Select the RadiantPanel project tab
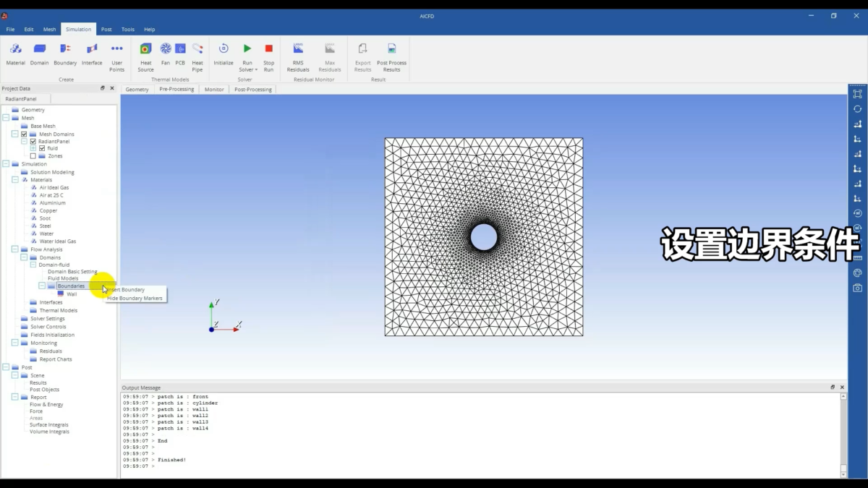 pyautogui.click(x=20, y=99)
